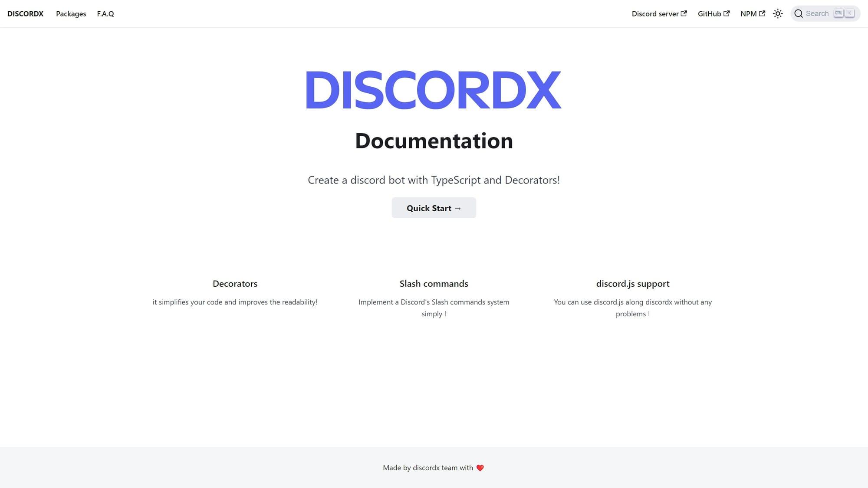This screenshot has width=868, height=488.
Task: Click the CTRL key hint in search
Action: pyautogui.click(x=838, y=13)
